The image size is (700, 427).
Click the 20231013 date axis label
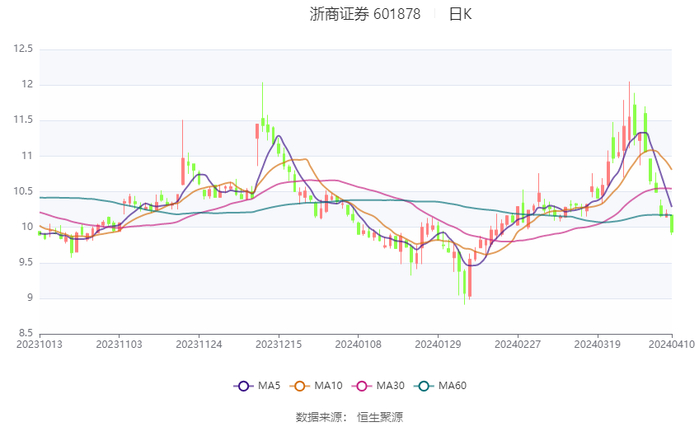coord(40,343)
